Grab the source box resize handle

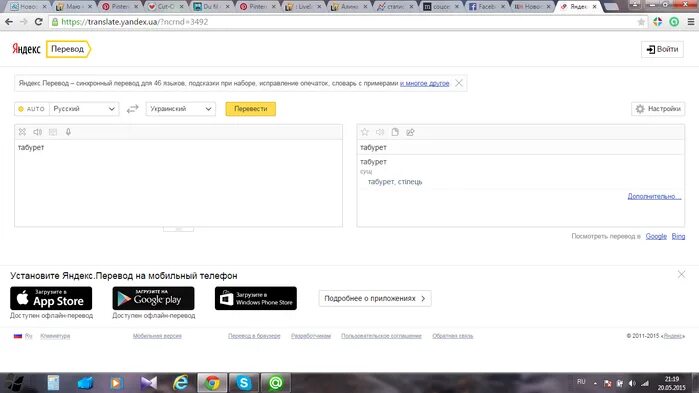(x=178, y=229)
